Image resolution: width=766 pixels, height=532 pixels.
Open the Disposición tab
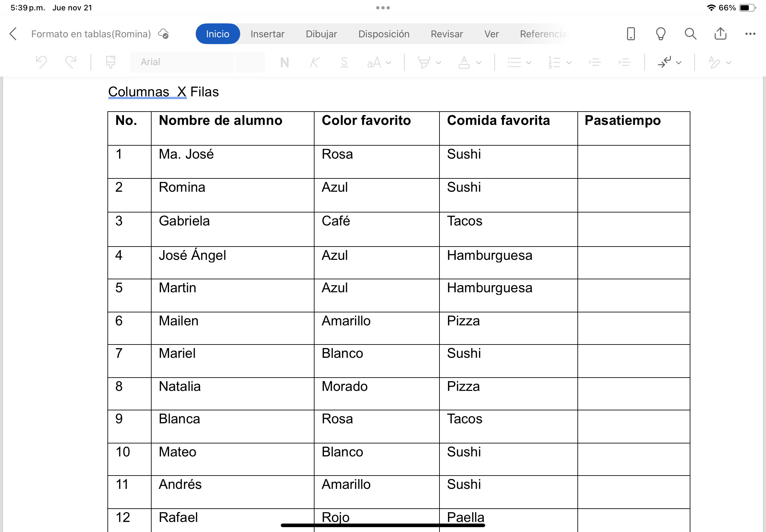(384, 34)
